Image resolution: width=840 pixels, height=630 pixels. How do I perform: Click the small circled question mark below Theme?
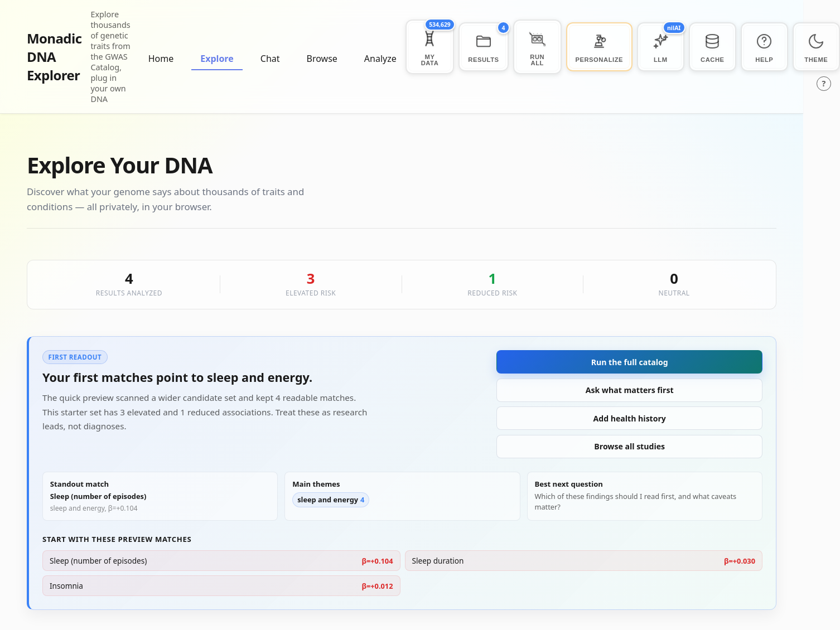click(824, 84)
